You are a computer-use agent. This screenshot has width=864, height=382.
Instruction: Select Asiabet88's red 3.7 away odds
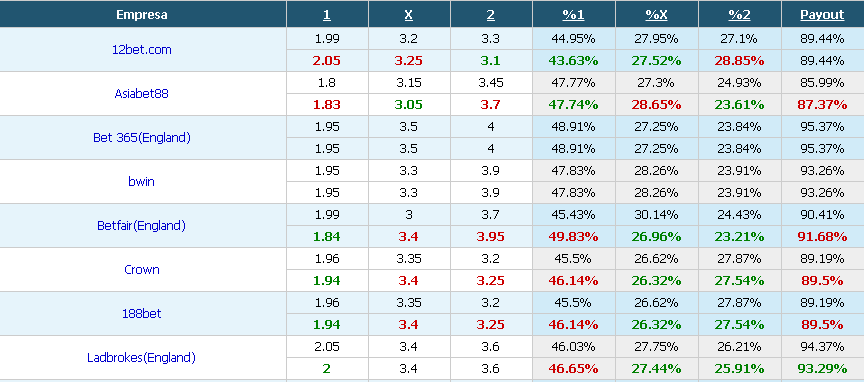pos(490,105)
